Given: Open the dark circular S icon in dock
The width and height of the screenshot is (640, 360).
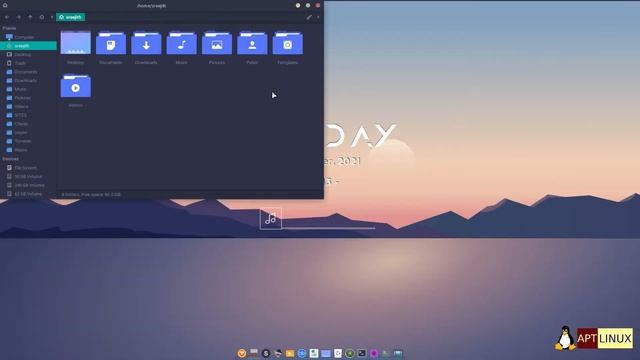Looking at the screenshot, I should (266, 353).
